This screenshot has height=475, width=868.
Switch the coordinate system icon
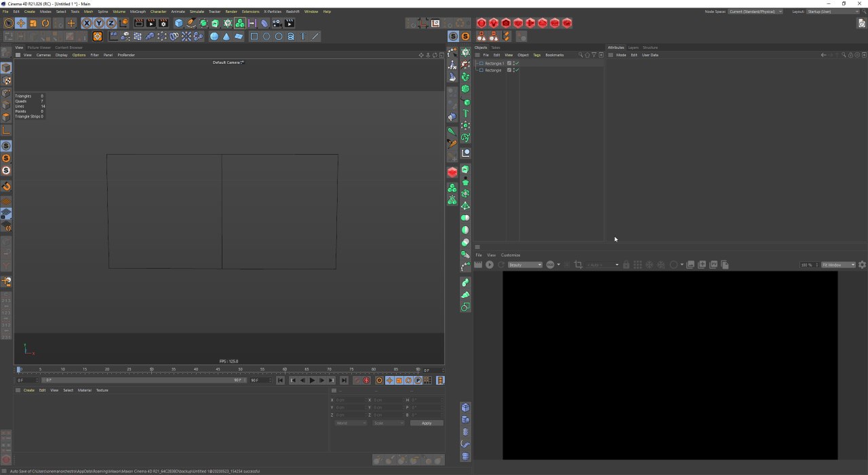123,23
